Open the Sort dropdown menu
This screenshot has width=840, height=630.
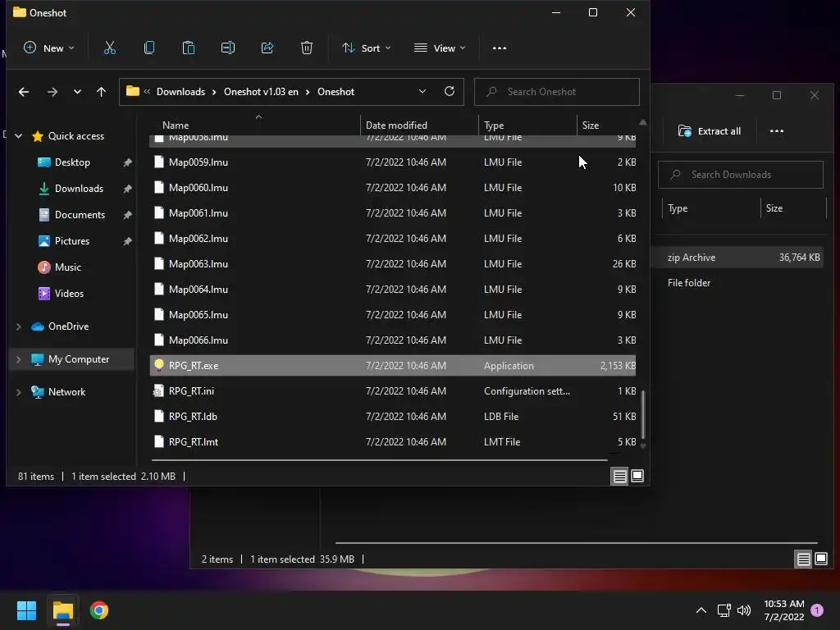367,48
